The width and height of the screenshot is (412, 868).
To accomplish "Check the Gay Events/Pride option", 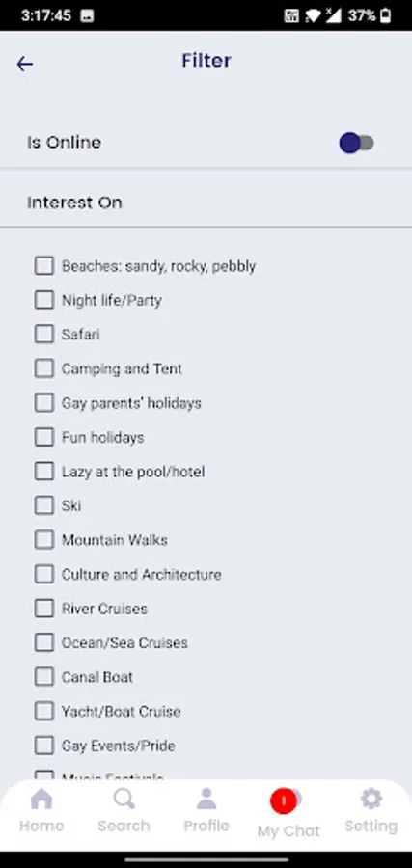I will [x=44, y=746].
